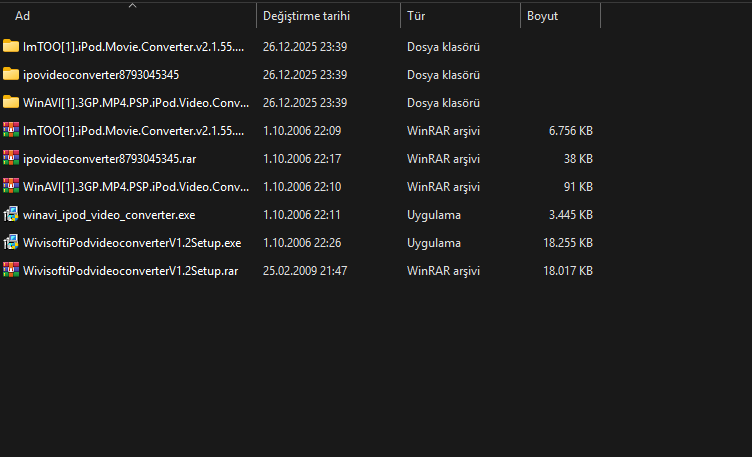
Task: Click the date 1.10.2006 22:11
Action: click(302, 215)
